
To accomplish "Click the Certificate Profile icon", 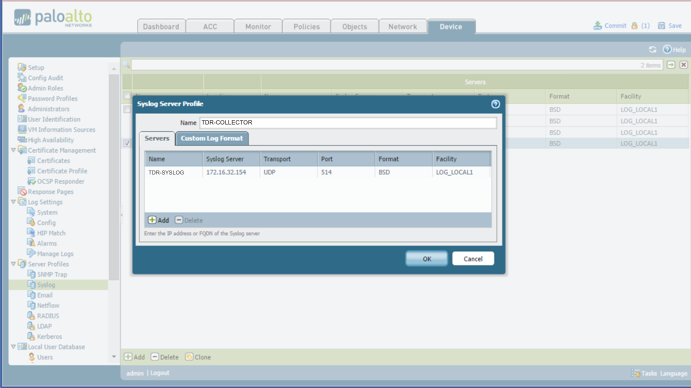I will pyautogui.click(x=31, y=171).
